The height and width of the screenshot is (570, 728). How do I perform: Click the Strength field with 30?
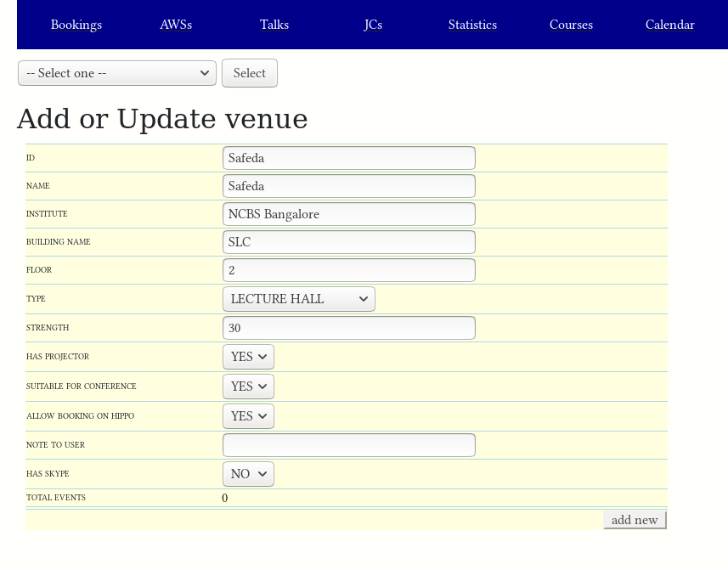(x=349, y=328)
